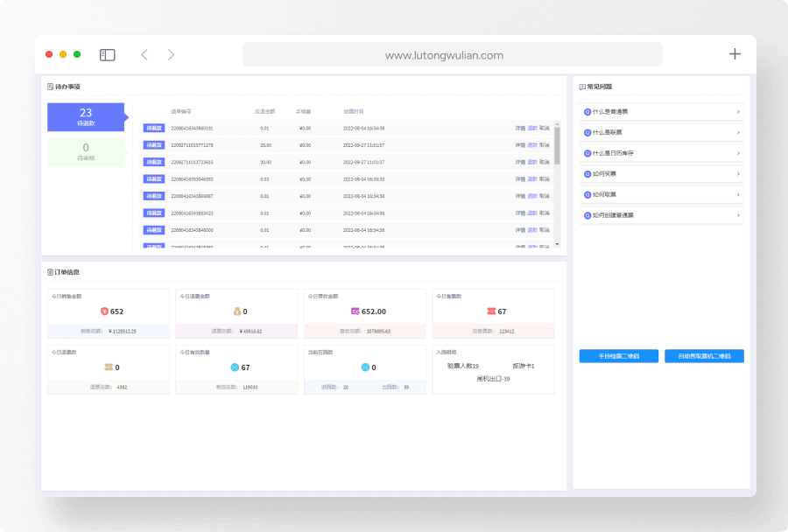Click the shield icon in 今日销售金额 card

tap(104, 311)
